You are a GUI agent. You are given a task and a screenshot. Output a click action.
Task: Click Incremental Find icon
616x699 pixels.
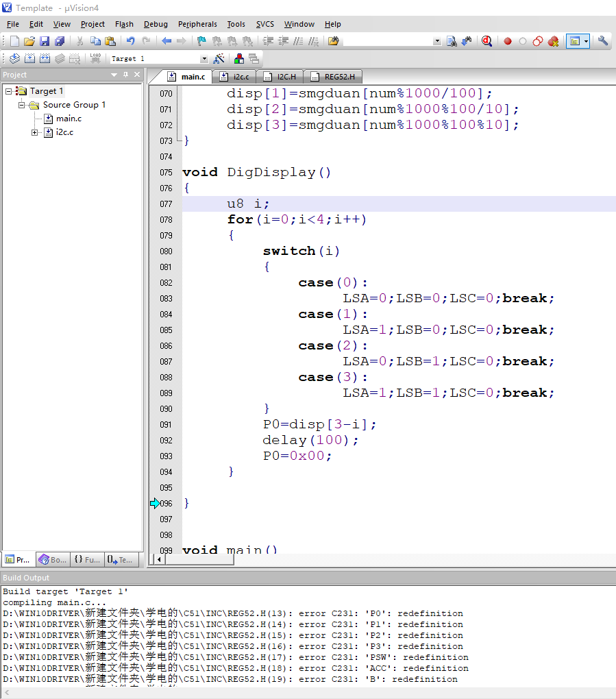pos(467,41)
